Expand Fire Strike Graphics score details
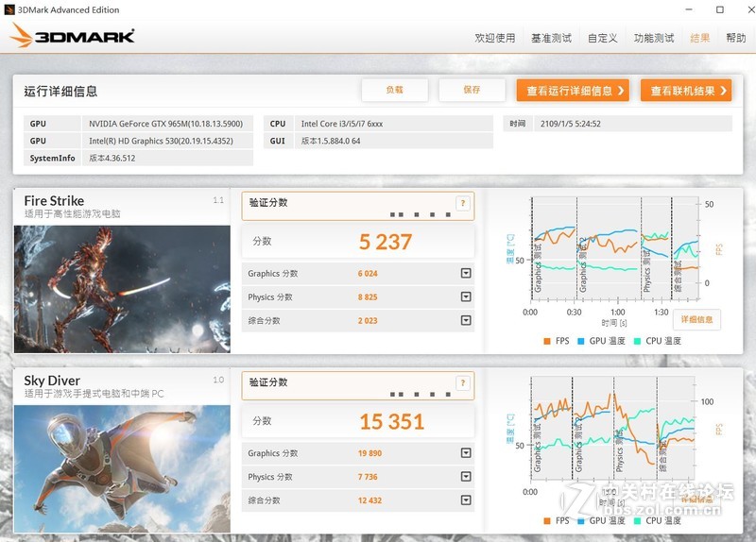This screenshot has width=756, height=542. point(466,273)
